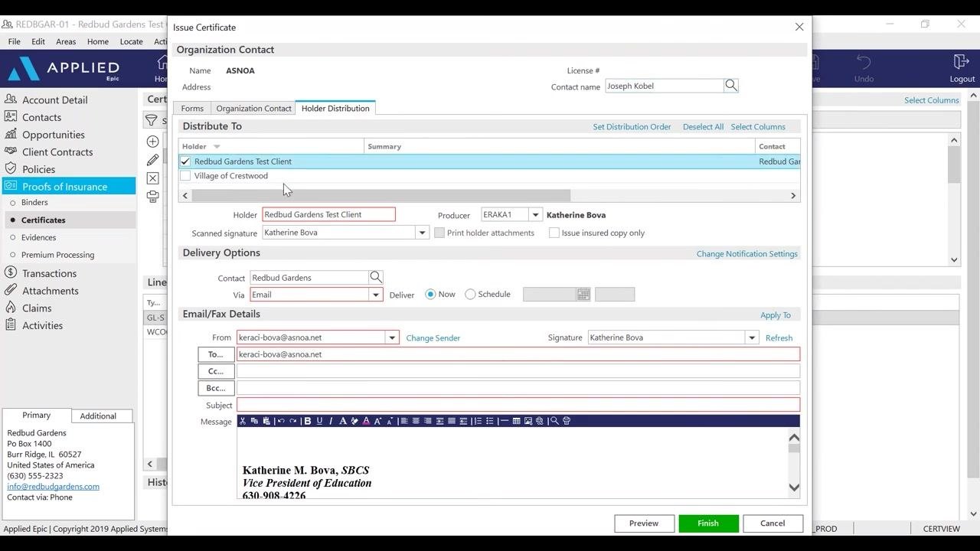Click the Preview button
The width and height of the screenshot is (980, 551).
pos(644,523)
